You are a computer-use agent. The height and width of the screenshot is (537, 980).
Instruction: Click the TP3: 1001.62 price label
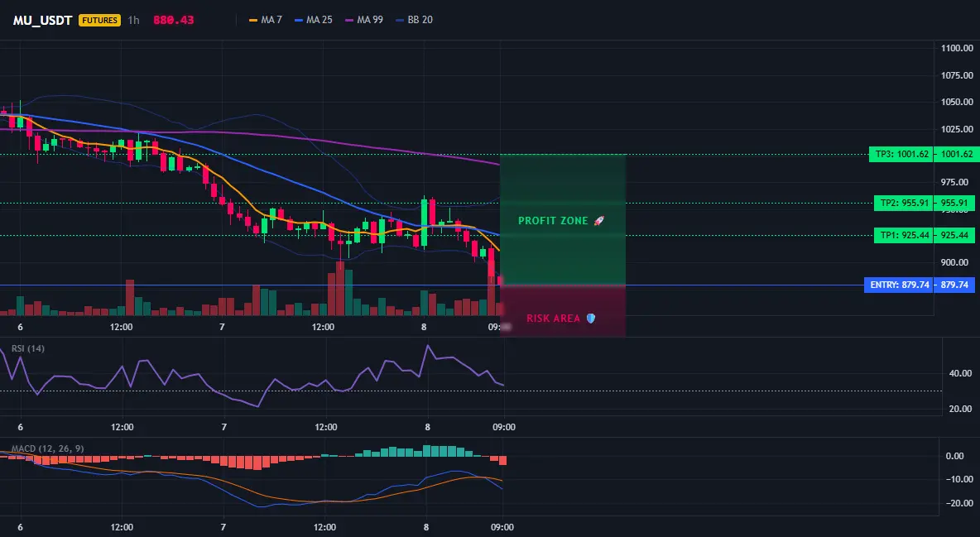point(901,154)
